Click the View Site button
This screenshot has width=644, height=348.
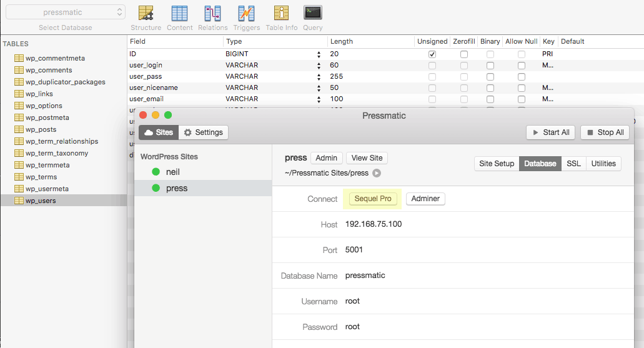coord(367,158)
